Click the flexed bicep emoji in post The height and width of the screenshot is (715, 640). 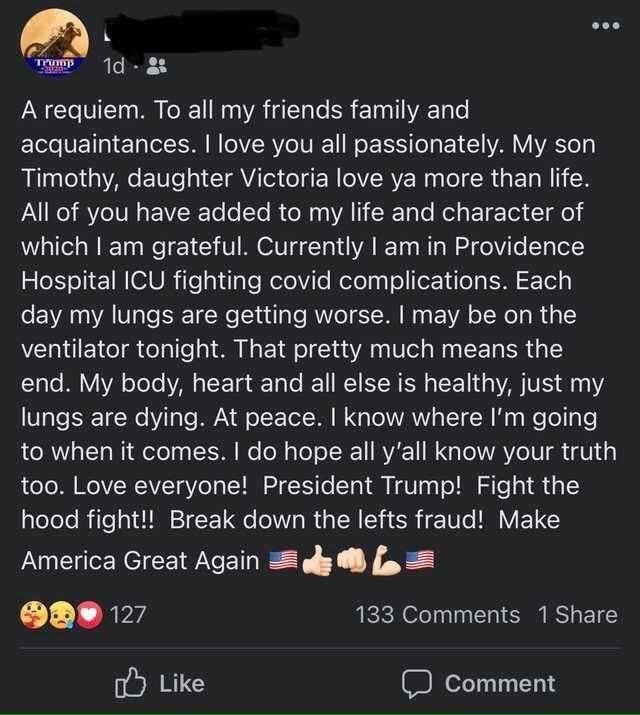pos(386,561)
